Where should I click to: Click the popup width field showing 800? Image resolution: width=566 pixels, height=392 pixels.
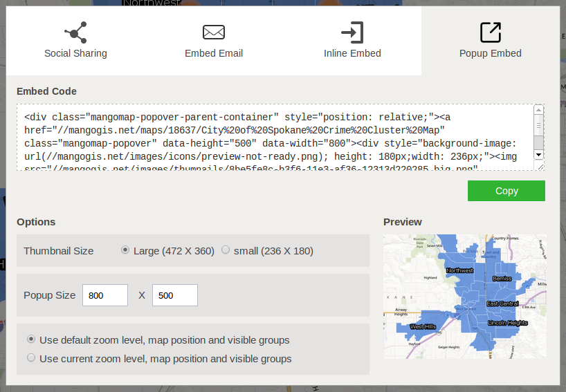pyautogui.click(x=105, y=295)
